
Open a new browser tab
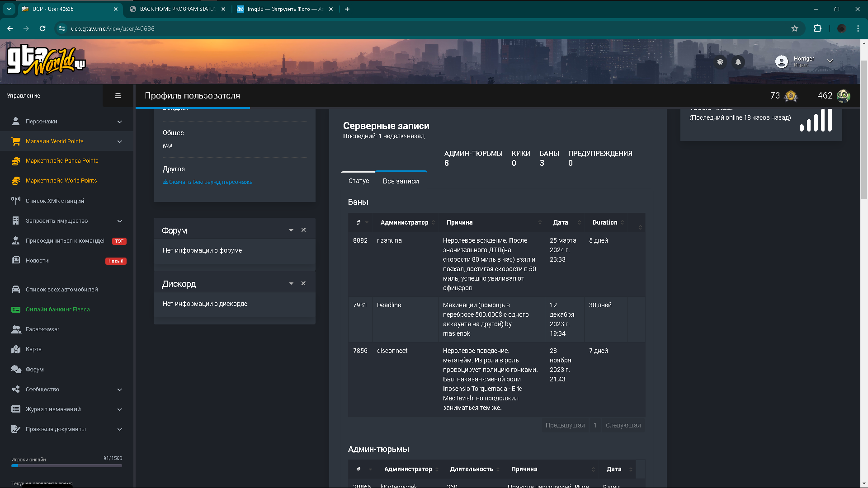pos(347,9)
